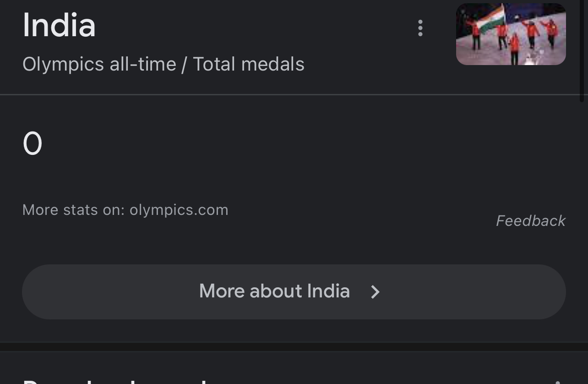Open the India flag-bearers thumbnail image

click(511, 34)
